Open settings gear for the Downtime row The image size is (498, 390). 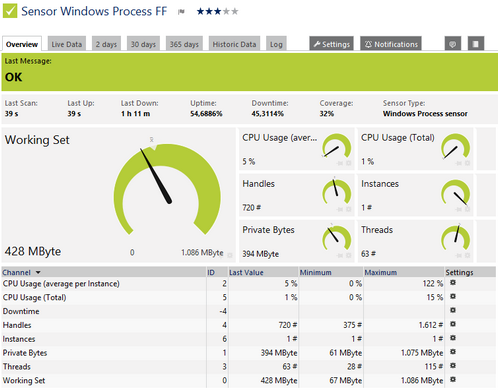pos(453,310)
